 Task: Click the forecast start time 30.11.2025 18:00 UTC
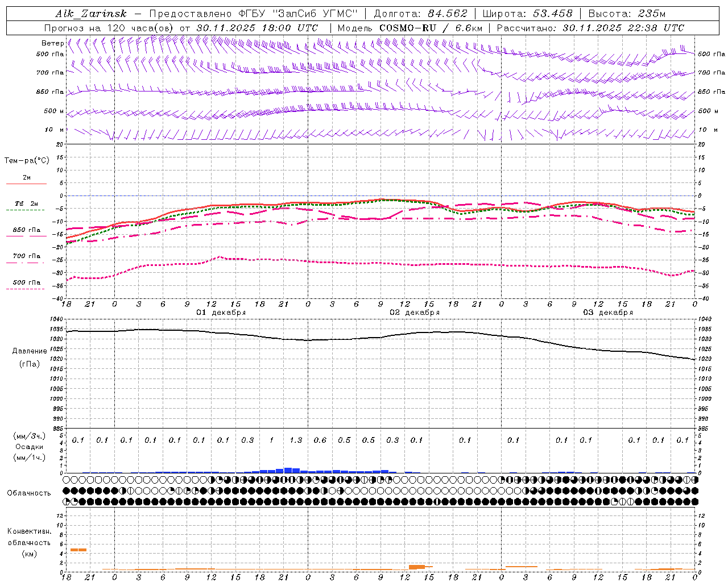point(257,28)
